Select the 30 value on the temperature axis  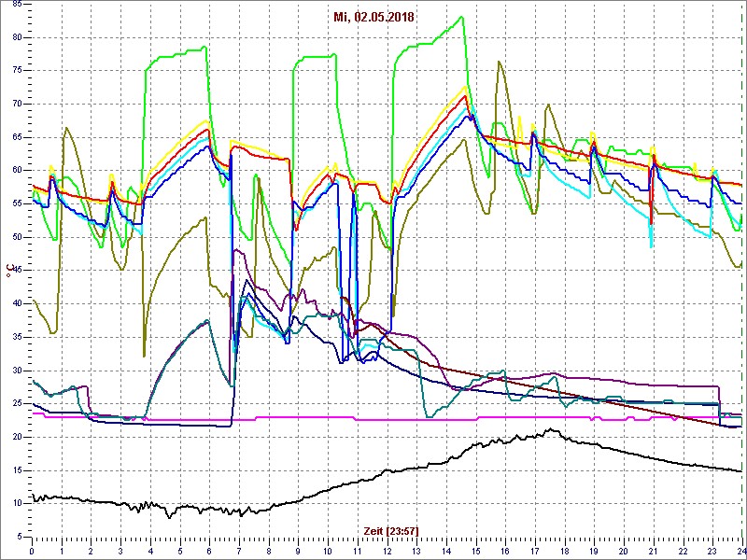[x=16, y=371]
